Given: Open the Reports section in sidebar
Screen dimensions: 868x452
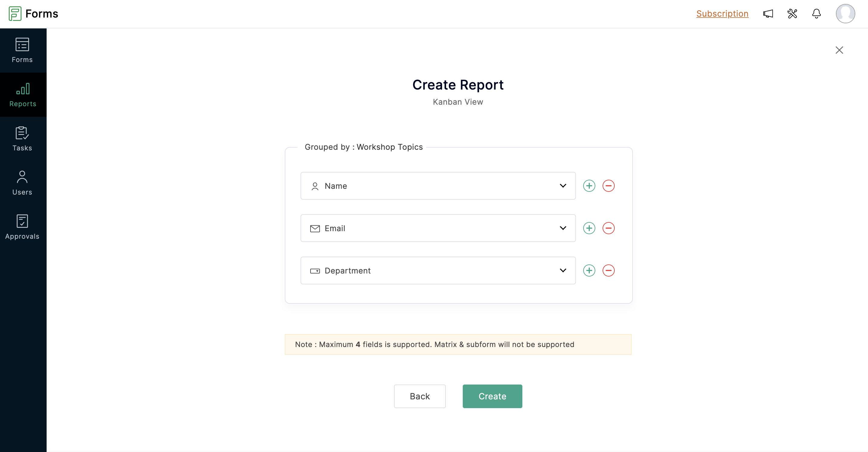Looking at the screenshot, I should [23, 95].
